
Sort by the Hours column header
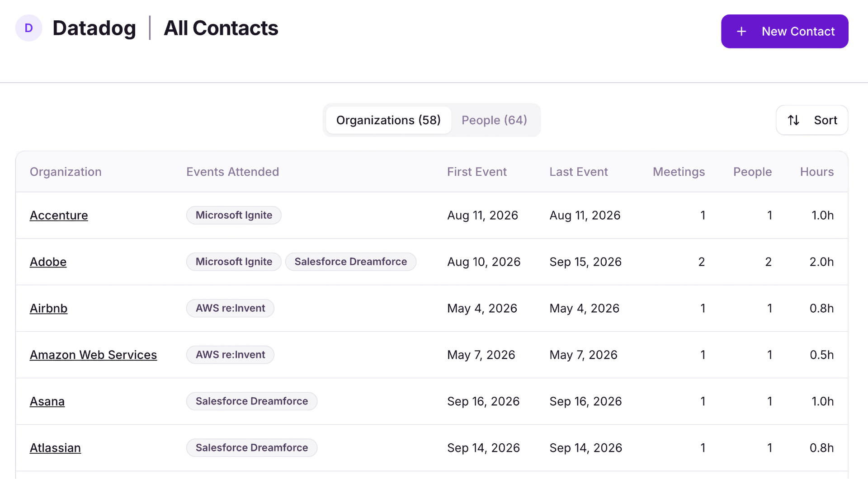(816, 172)
